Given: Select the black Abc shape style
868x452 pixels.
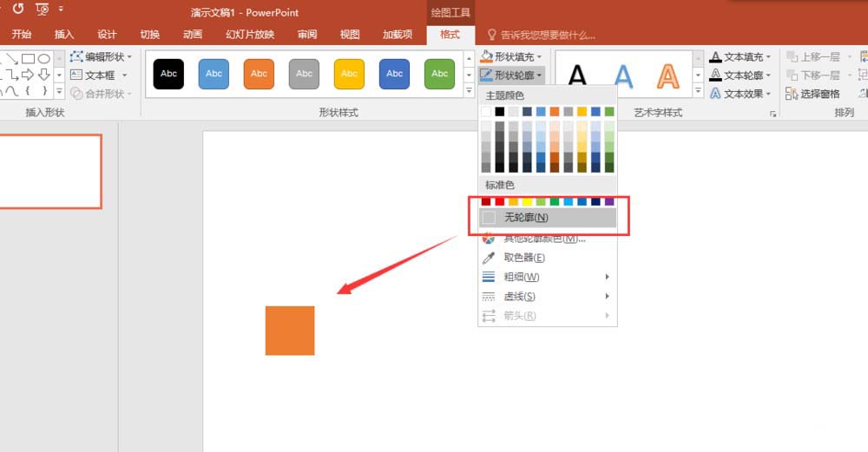Looking at the screenshot, I should (168, 74).
